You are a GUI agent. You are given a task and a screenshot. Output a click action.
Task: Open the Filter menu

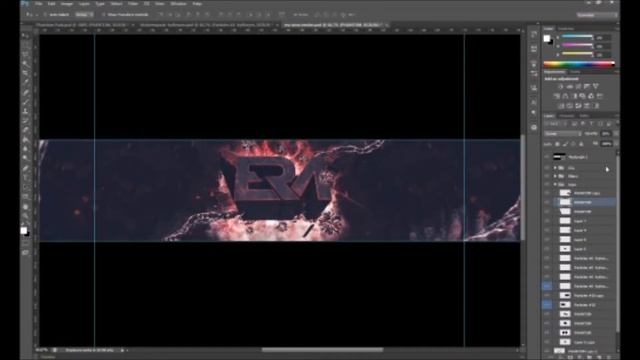point(133,4)
